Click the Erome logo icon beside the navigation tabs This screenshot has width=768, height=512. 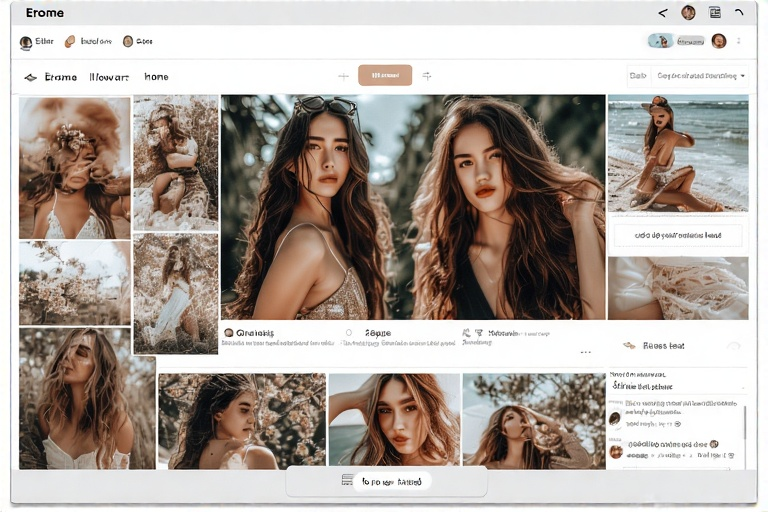30,77
